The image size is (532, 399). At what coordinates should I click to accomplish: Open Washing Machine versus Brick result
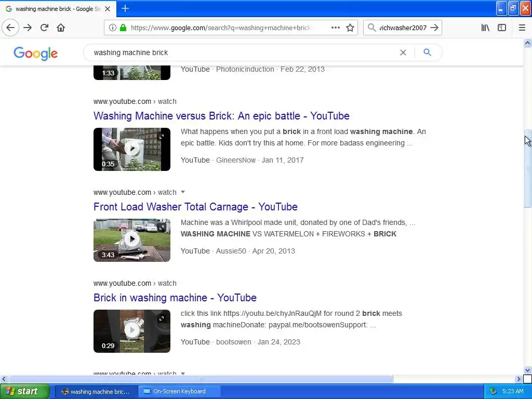[x=221, y=116]
